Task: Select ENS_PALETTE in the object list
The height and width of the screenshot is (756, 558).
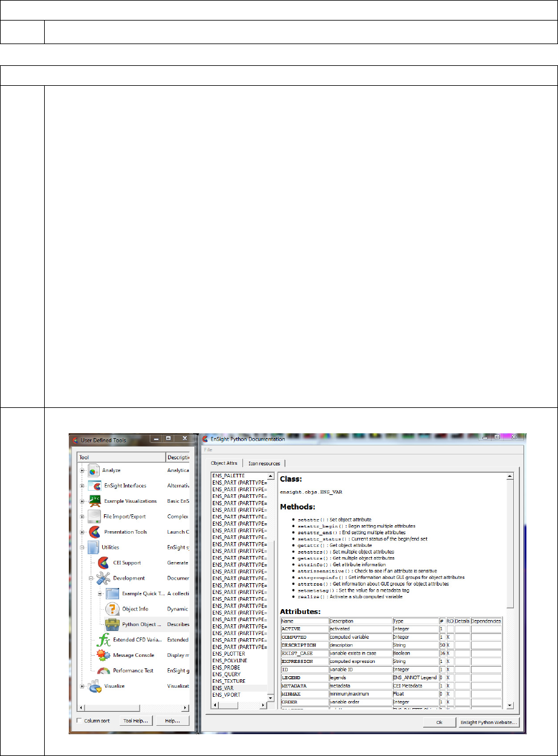Action: tap(227, 476)
